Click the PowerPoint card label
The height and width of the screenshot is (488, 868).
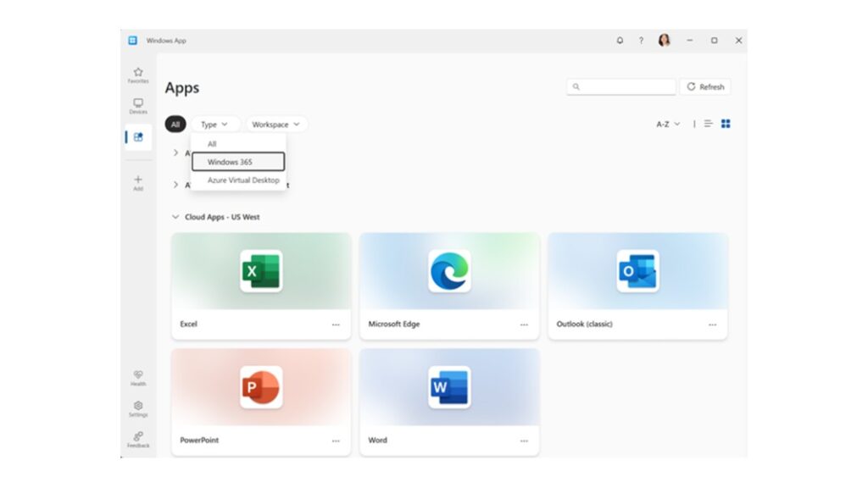pos(199,441)
